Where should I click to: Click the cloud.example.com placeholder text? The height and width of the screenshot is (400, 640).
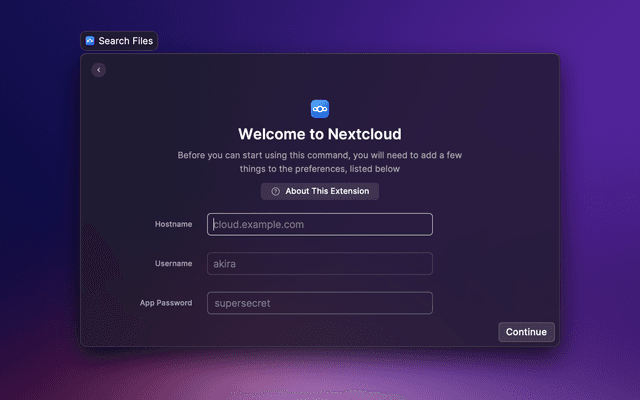pyautogui.click(x=260, y=225)
